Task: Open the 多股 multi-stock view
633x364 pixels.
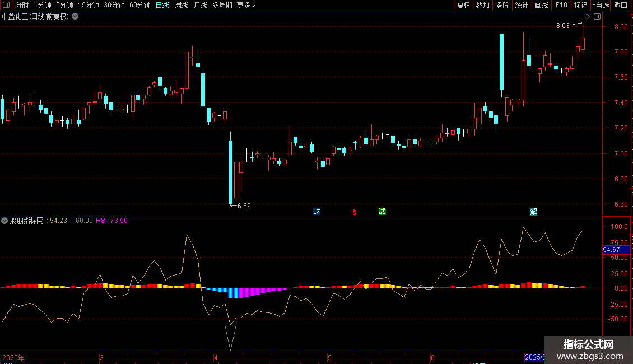Action: [502, 5]
